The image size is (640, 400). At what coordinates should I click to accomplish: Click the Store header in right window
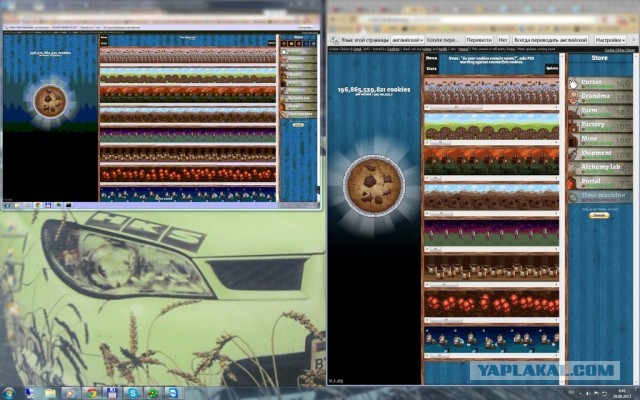click(600, 58)
